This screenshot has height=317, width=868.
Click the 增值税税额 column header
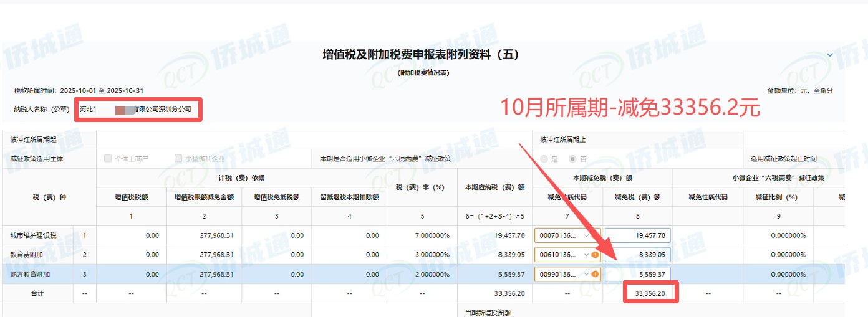(131, 197)
